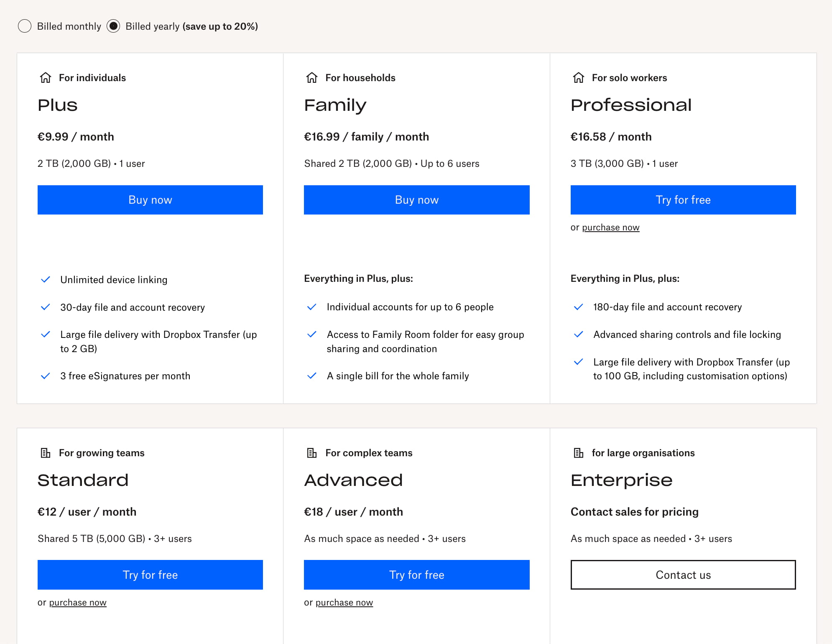
Task: Click checkmark next to Unlimited device linking
Action: (x=46, y=280)
